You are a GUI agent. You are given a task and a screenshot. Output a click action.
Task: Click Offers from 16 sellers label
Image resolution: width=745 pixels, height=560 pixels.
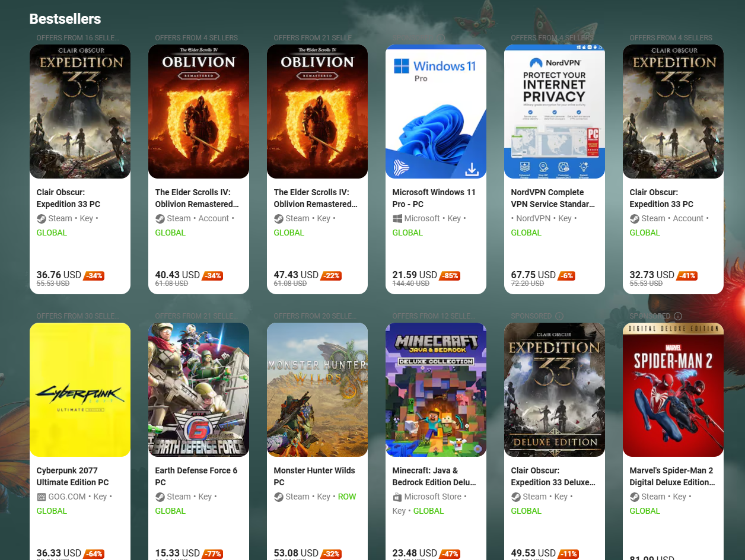tap(78, 38)
